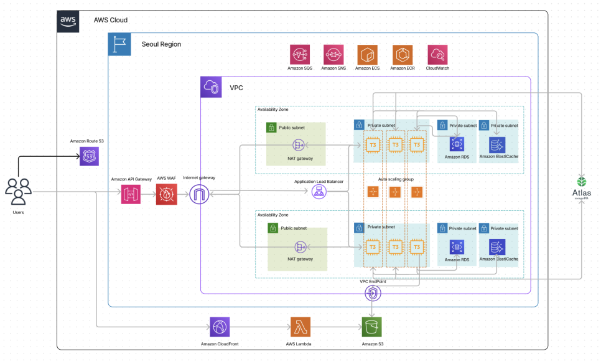Select the VPC EndPoint icon
The image size is (601, 364).
(x=372, y=295)
